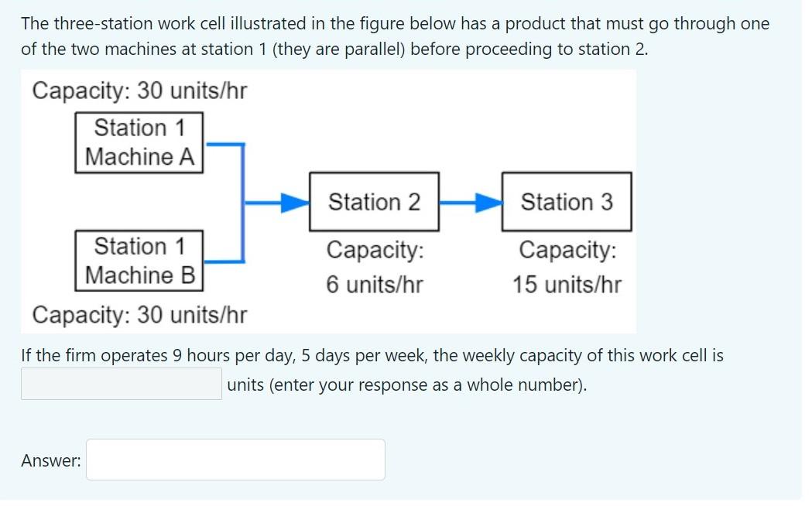The image size is (812, 506).
Task: Click the weekly capacity blank input box
Action: point(121,385)
